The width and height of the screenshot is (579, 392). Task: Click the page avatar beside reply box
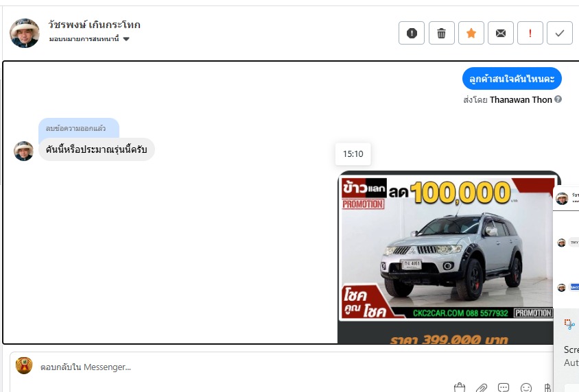24,365
